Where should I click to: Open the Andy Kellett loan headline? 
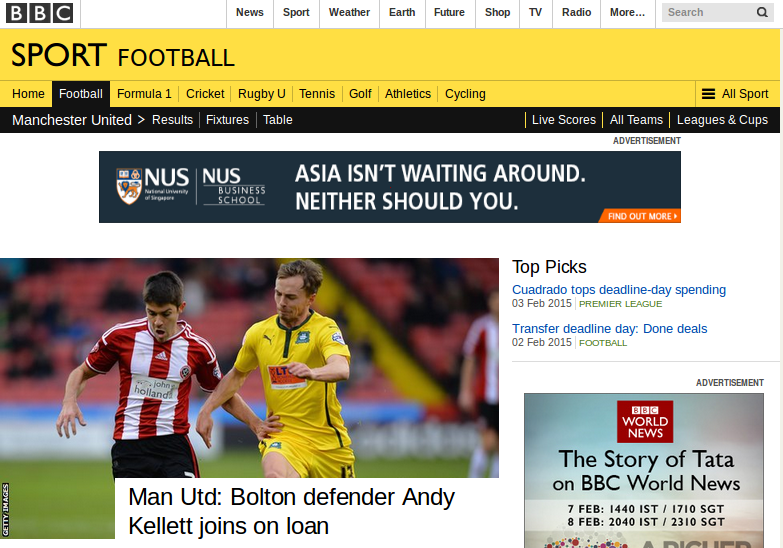(x=292, y=512)
